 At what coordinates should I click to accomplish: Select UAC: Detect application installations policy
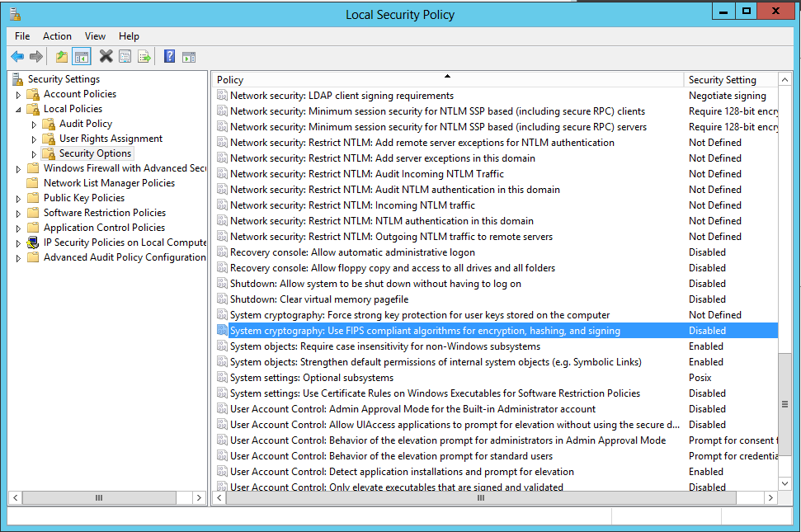[402, 472]
